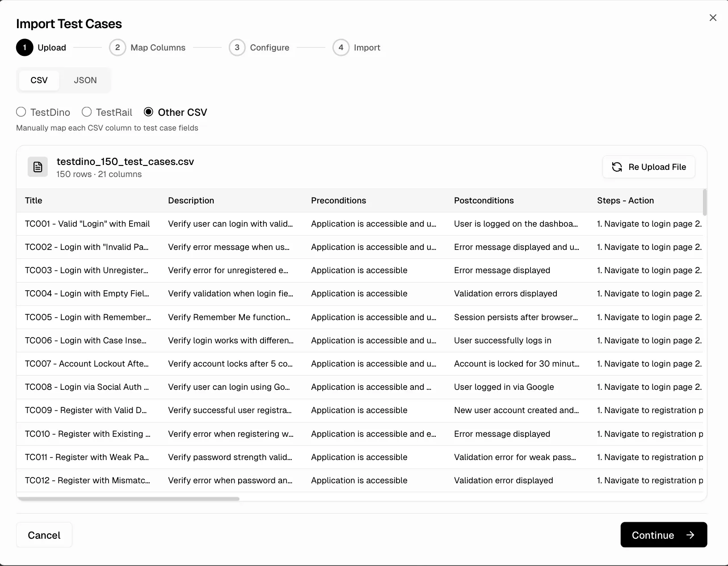Click step 3 circle for Configure

pos(237,47)
